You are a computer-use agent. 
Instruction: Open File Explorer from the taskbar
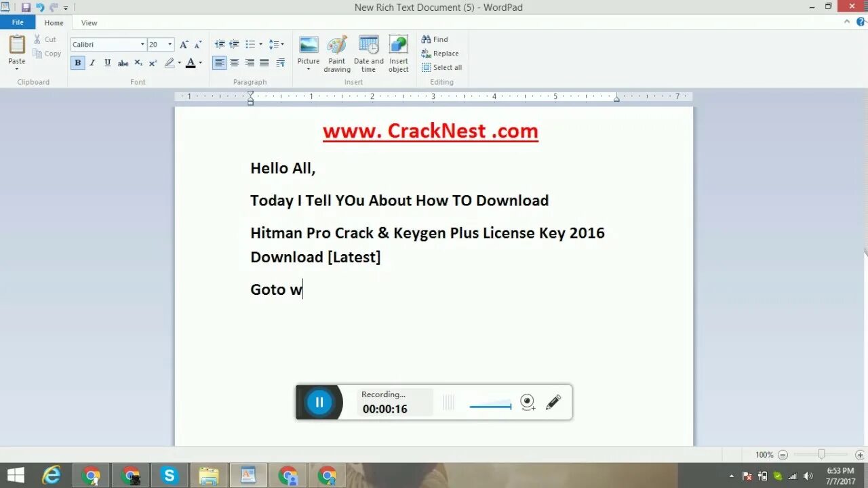[x=209, y=476]
